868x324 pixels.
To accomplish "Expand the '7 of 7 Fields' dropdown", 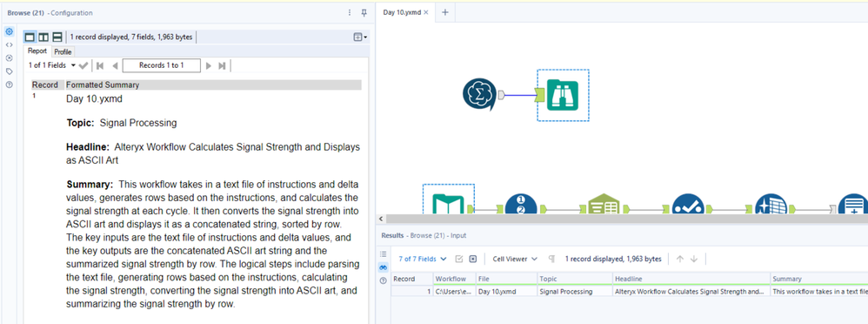I will click(423, 259).
